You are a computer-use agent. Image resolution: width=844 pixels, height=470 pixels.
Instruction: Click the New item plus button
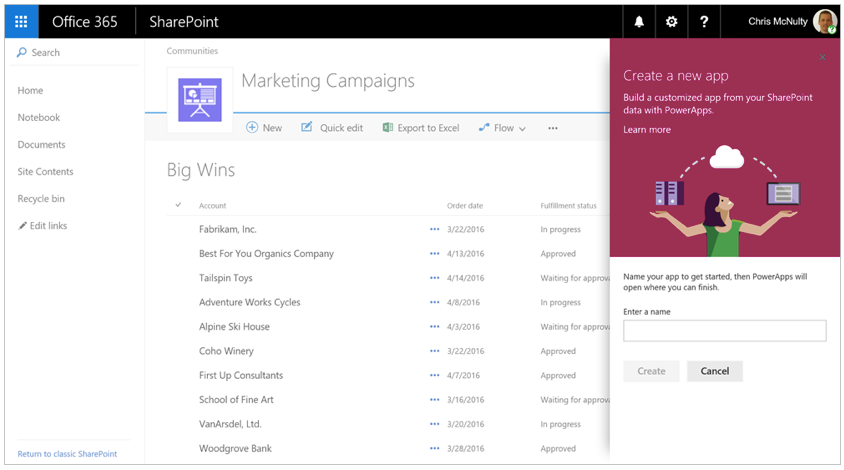pyautogui.click(x=264, y=128)
